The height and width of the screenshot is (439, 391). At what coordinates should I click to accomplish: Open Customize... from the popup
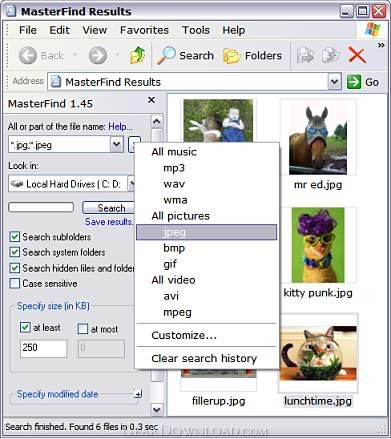point(207,335)
